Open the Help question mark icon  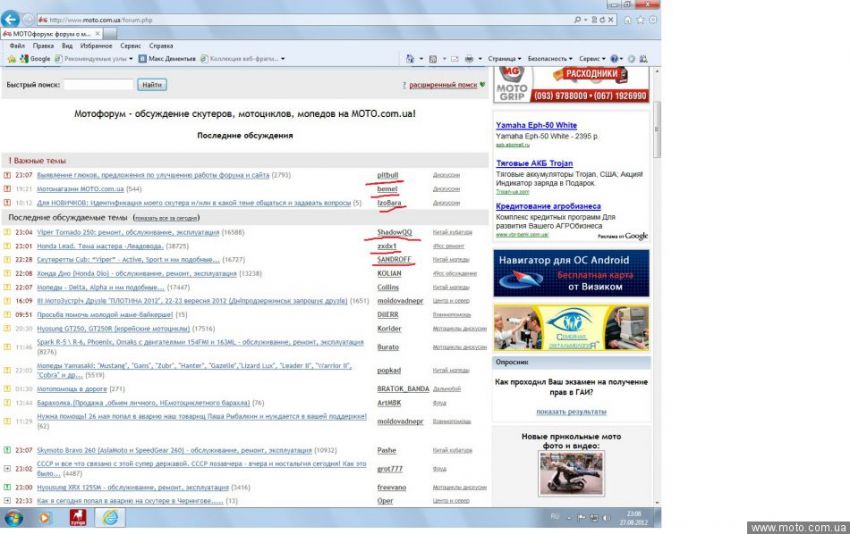(614, 59)
